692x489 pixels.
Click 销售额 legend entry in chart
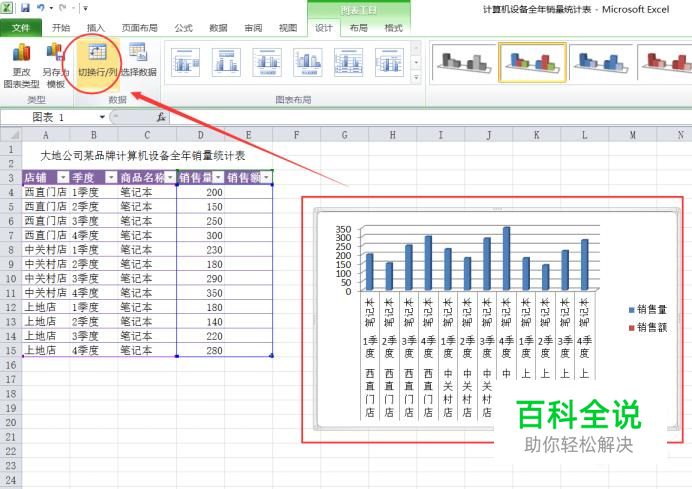point(647,327)
